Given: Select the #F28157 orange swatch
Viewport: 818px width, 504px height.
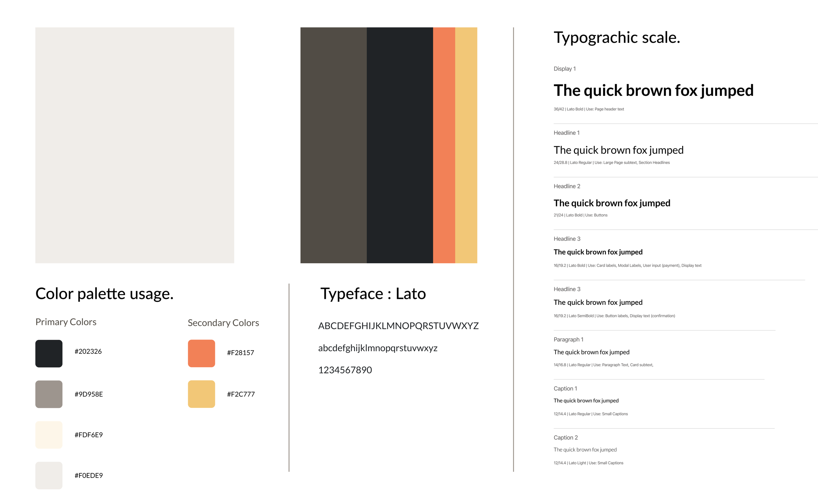Looking at the screenshot, I should pos(202,353).
